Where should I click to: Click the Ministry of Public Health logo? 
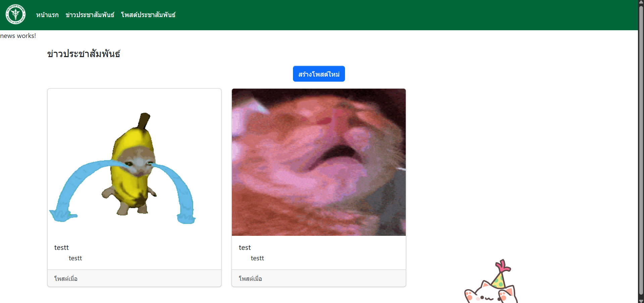point(15,14)
